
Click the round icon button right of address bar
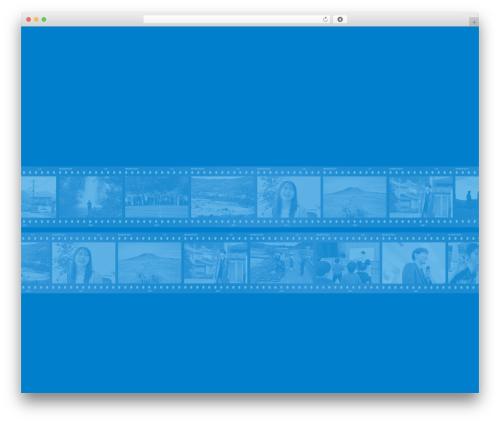340,20
